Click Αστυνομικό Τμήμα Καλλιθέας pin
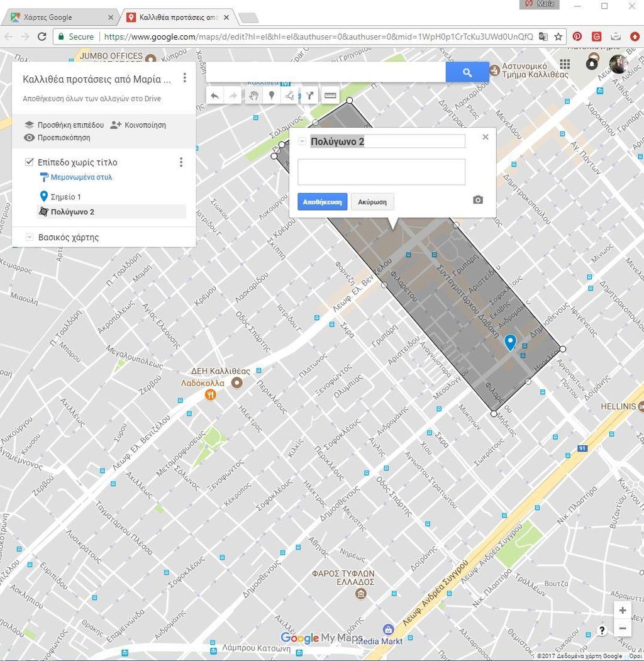 (495, 70)
